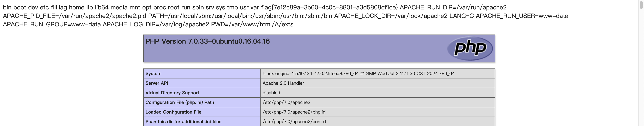Click the Virtual Directory Support label
Viewport: 644px width, 126px height.
172,93
